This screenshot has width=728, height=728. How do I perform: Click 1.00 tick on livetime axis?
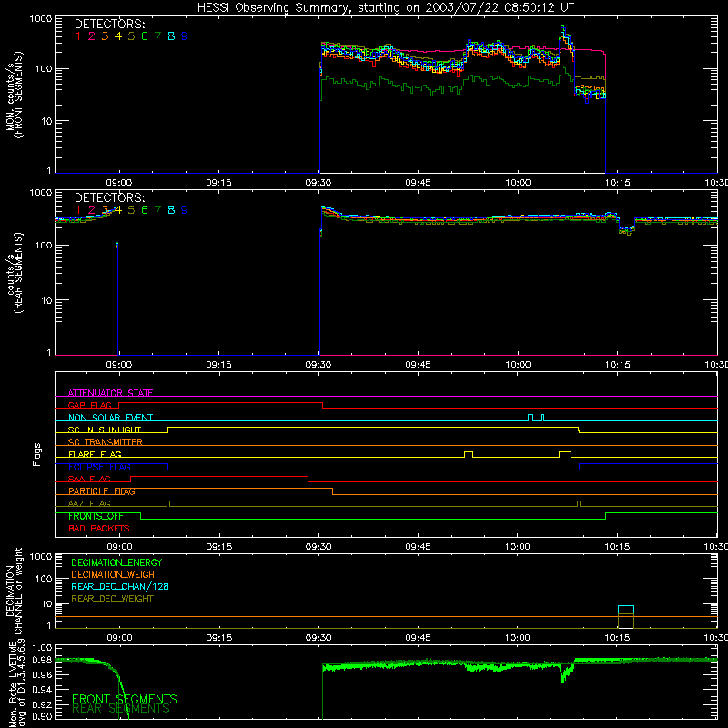pyautogui.click(x=42, y=648)
